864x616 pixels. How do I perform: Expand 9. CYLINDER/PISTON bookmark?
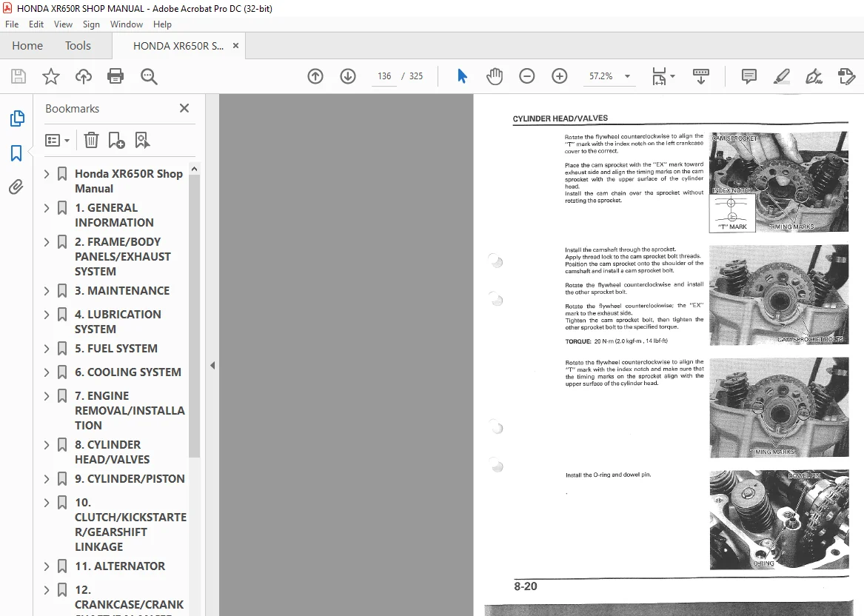point(47,479)
